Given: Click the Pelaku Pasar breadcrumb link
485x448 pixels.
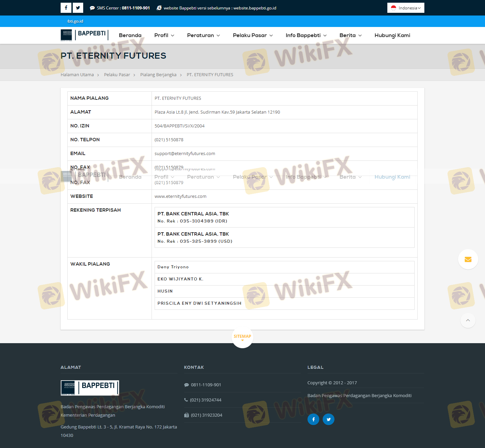Looking at the screenshot, I should pos(117,75).
